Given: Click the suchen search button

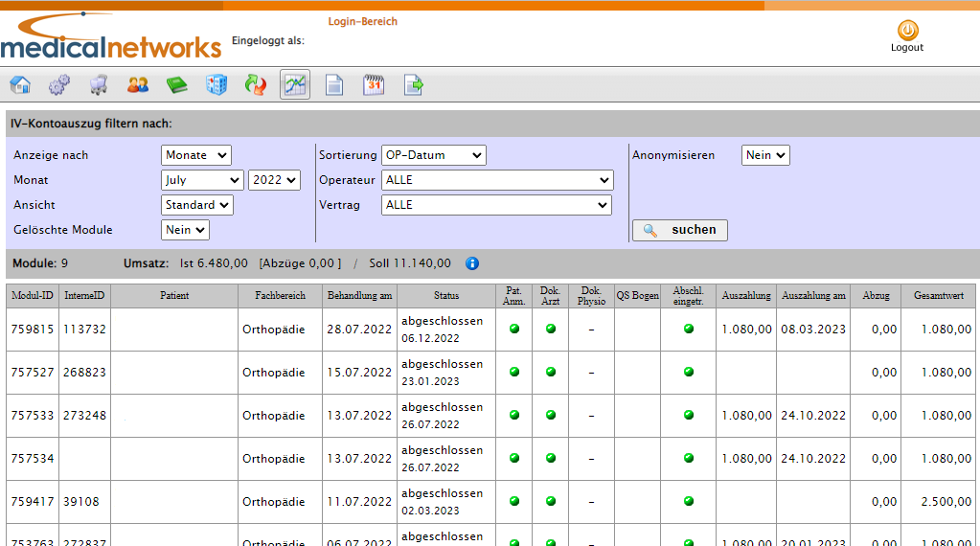Looking at the screenshot, I should (x=680, y=230).
